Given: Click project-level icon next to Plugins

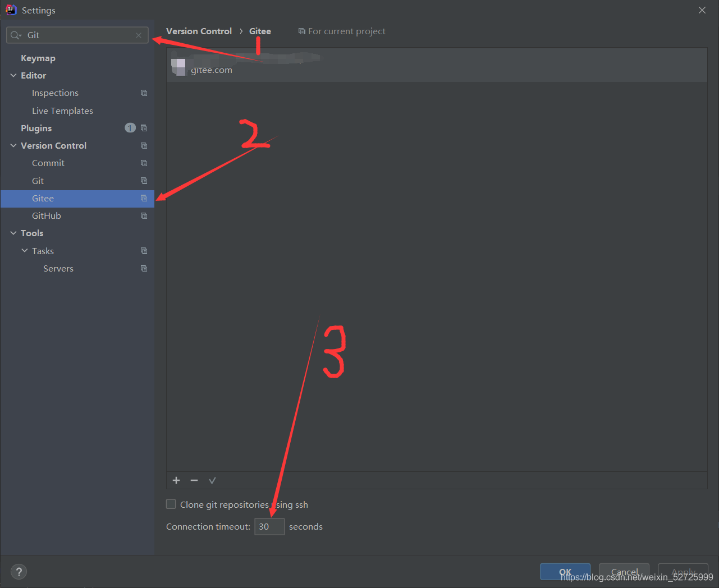Looking at the screenshot, I should (x=144, y=128).
